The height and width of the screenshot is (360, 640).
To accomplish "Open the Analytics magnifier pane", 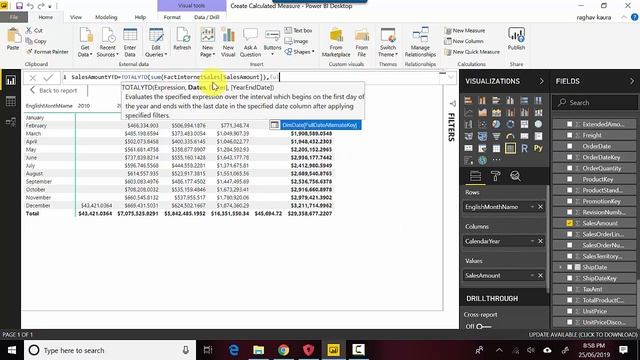I will coord(516,176).
